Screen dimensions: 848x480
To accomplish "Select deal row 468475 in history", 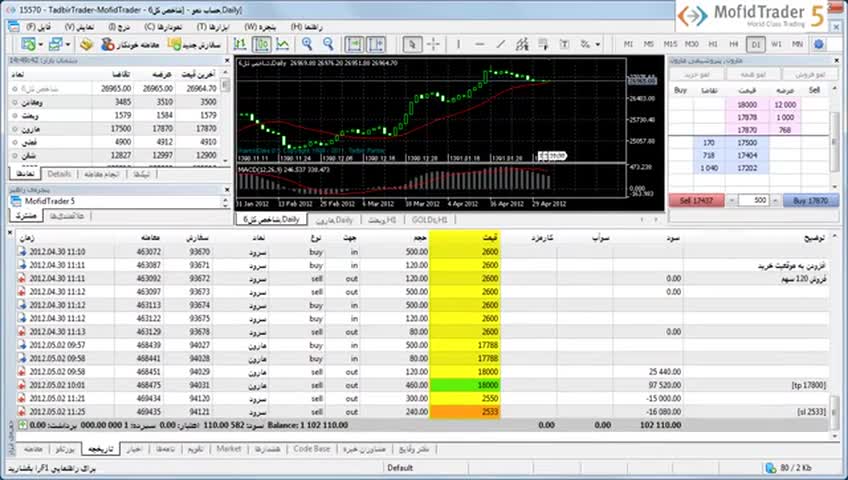I will click(x=422, y=385).
